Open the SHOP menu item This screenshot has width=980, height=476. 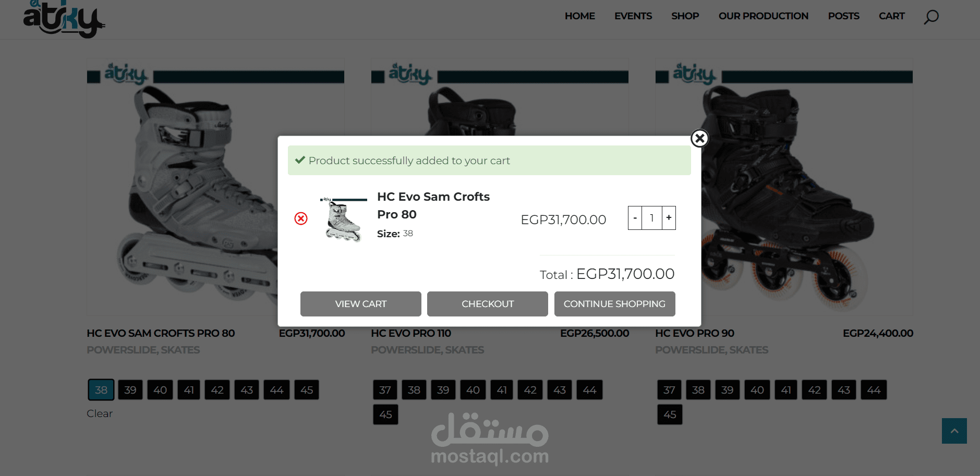coord(685,16)
